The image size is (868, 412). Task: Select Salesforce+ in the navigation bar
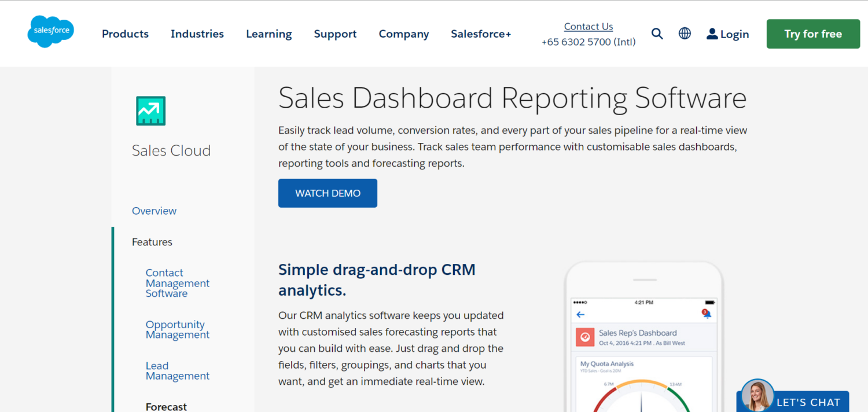point(481,34)
